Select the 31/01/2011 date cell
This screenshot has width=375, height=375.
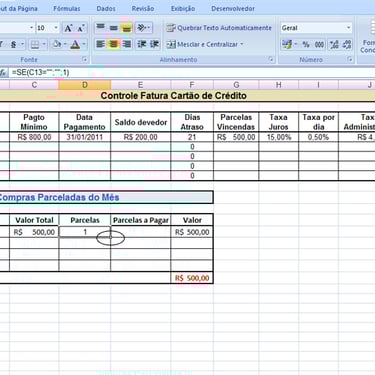[x=85, y=137]
